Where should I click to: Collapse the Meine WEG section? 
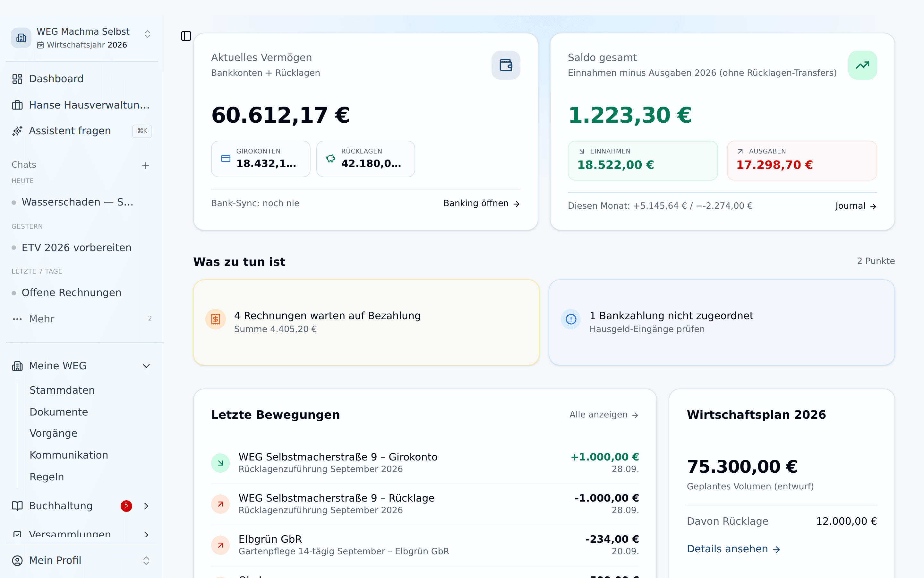coord(146,366)
